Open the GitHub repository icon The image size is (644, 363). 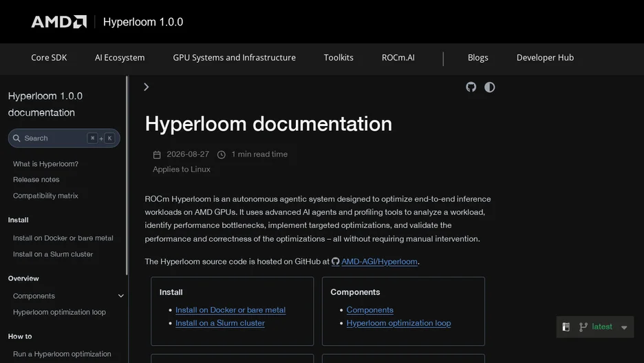471,87
